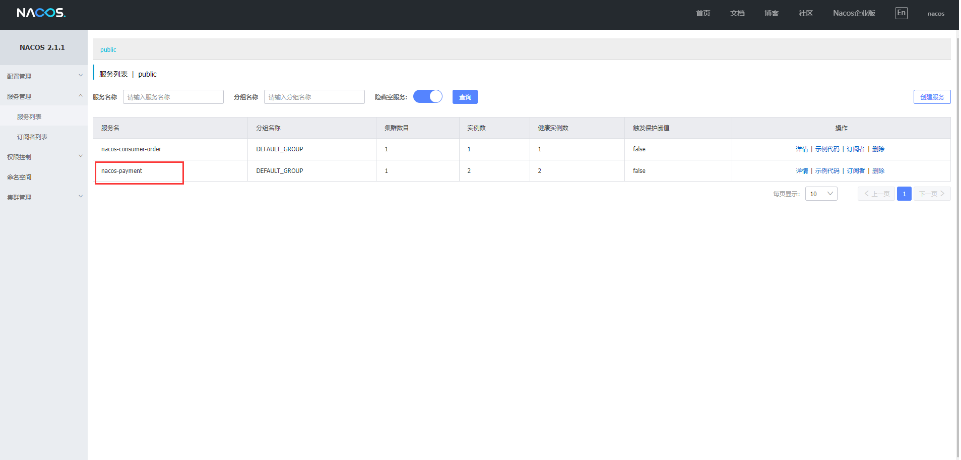Click DEFAULT_GROUP in nacos-consumer-order row
The height and width of the screenshot is (460, 961).
pyautogui.click(x=279, y=149)
